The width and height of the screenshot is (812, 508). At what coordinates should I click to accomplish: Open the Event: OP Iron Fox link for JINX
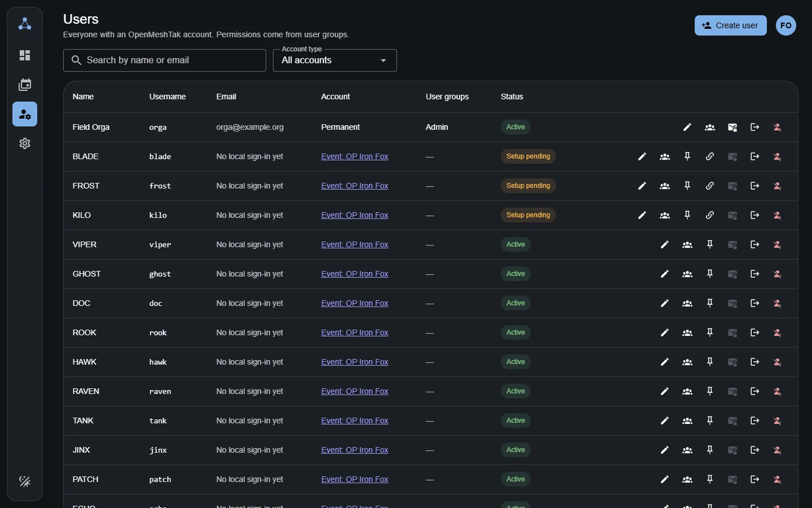(355, 450)
